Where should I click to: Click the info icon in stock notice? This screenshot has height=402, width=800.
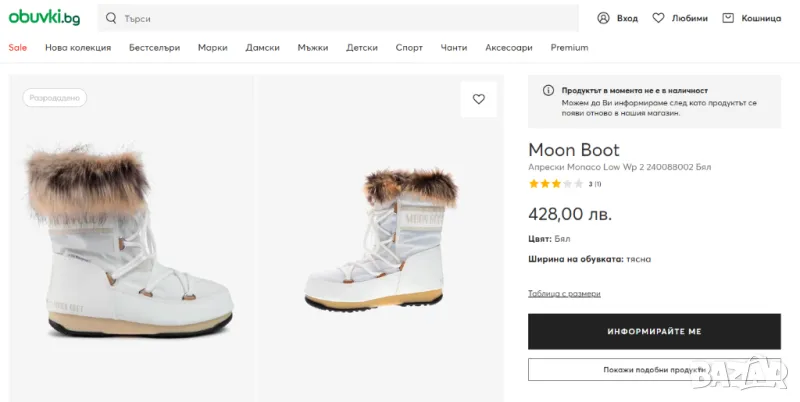click(548, 90)
